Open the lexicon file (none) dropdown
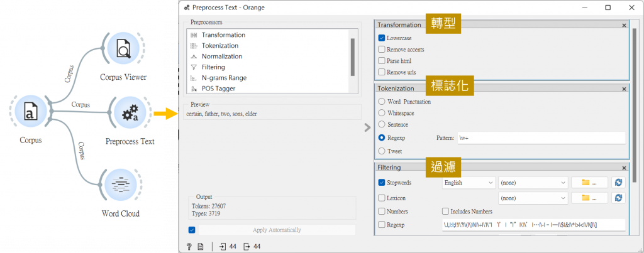This screenshot has height=253, width=644. pos(533,198)
